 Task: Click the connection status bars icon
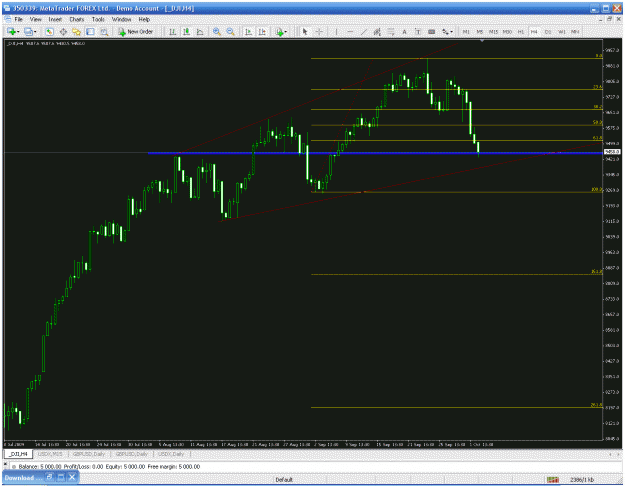(552, 480)
